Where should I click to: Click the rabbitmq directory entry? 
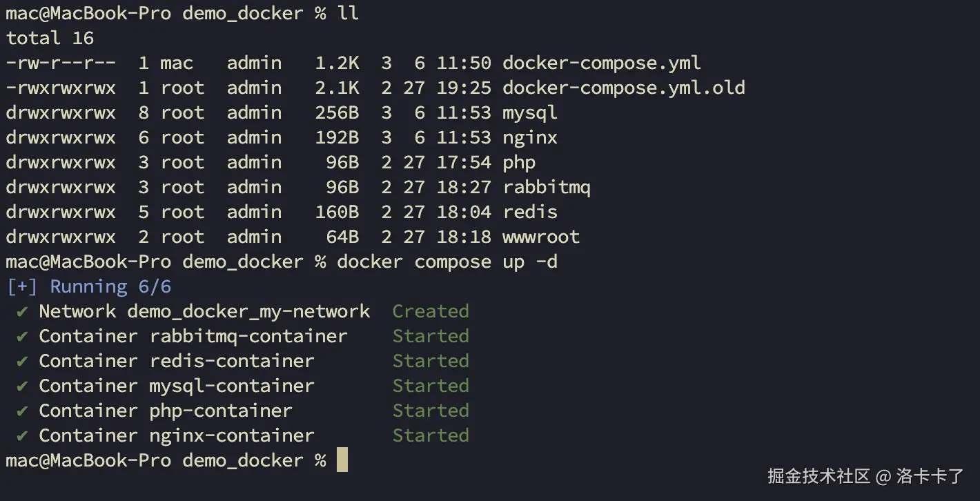[x=547, y=188]
